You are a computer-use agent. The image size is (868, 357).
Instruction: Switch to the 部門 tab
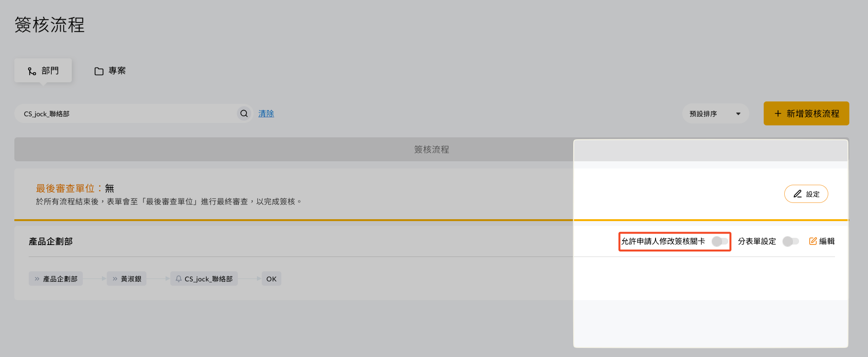coord(43,70)
